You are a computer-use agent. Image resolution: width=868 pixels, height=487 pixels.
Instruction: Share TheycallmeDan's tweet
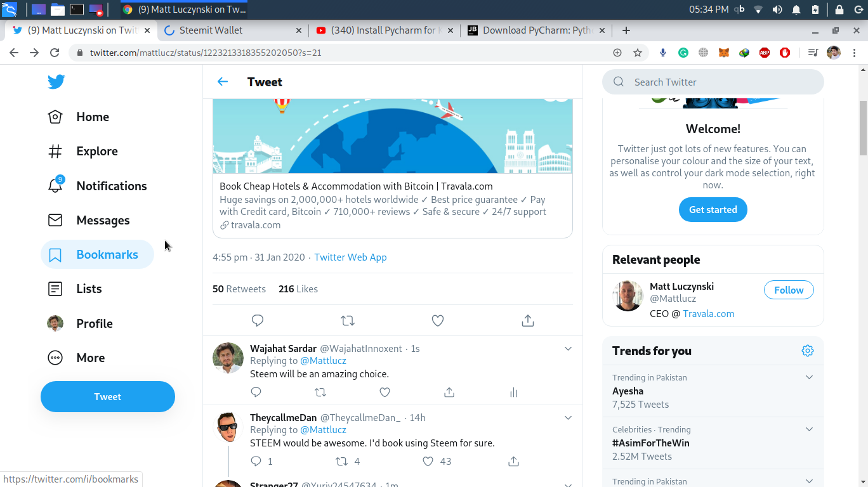tap(514, 462)
